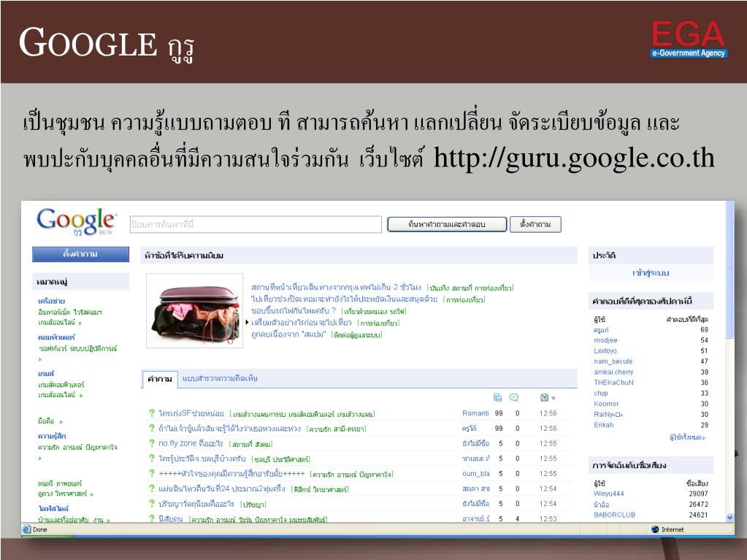Click the 'Internet' zone label

[x=673, y=529]
